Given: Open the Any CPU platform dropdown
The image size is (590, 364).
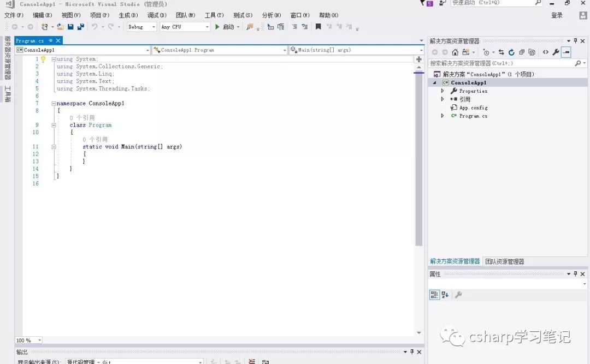Looking at the screenshot, I should 185,27.
